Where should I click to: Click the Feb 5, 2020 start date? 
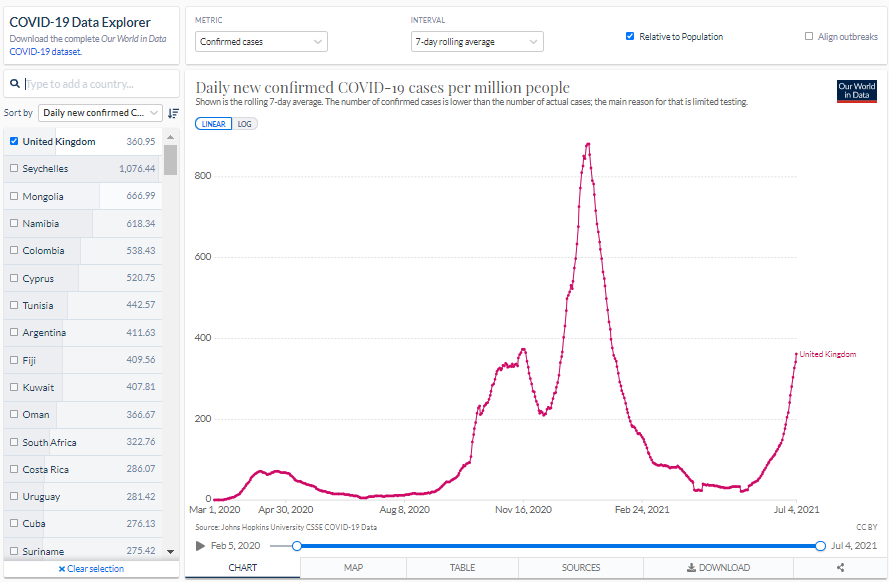click(x=235, y=546)
